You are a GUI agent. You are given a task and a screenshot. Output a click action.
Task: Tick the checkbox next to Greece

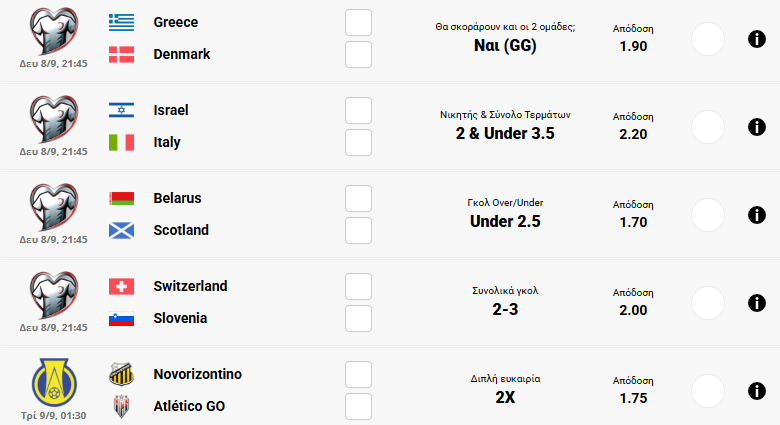[x=358, y=22]
